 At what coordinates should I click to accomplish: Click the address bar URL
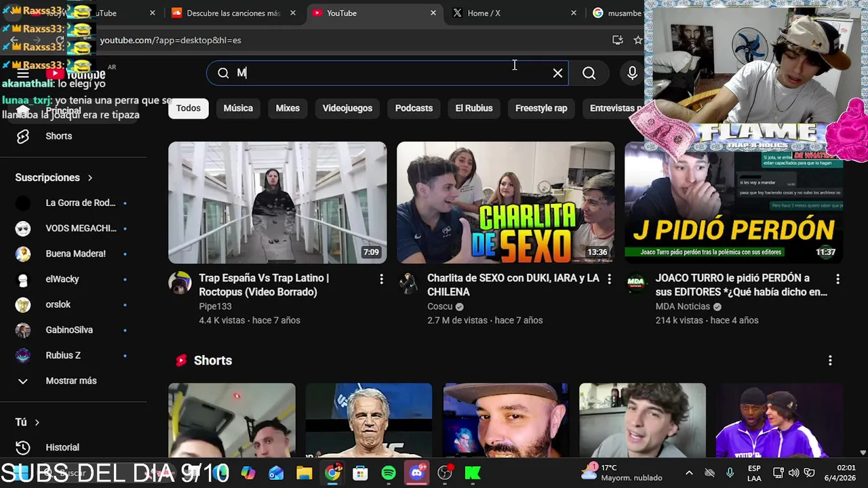pos(170,40)
